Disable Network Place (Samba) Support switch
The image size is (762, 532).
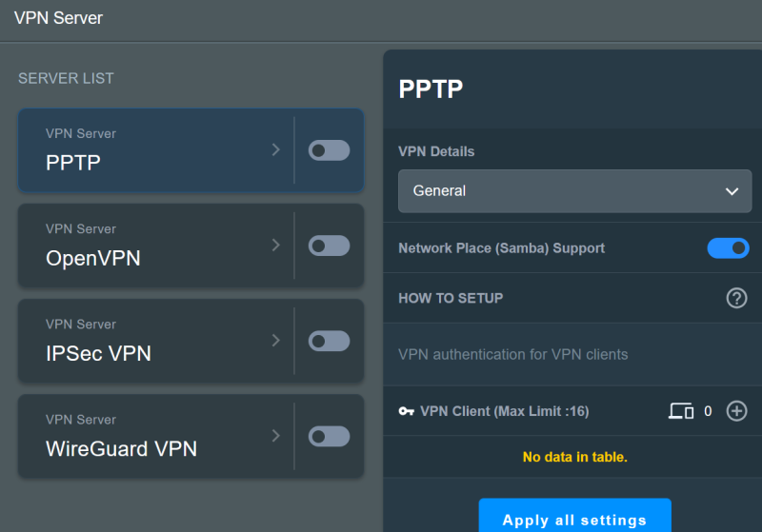(728, 248)
